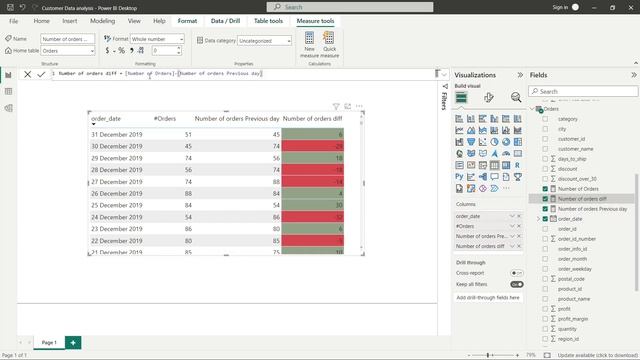The width and height of the screenshot is (640, 360).
Task: Toggle the Keep all filters switch
Action: point(516,284)
